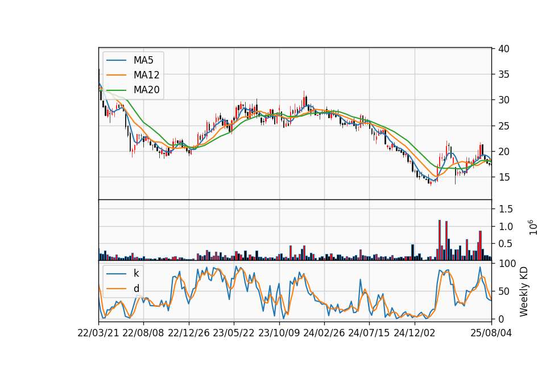Click the 23/05/22 date label

click(x=234, y=333)
